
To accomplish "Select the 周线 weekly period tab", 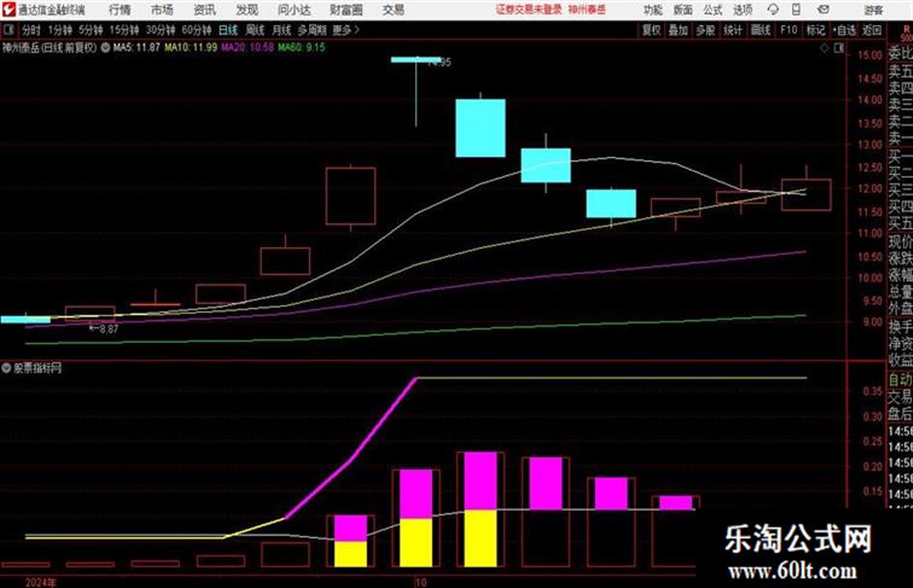I will click(x=255, y=30).
